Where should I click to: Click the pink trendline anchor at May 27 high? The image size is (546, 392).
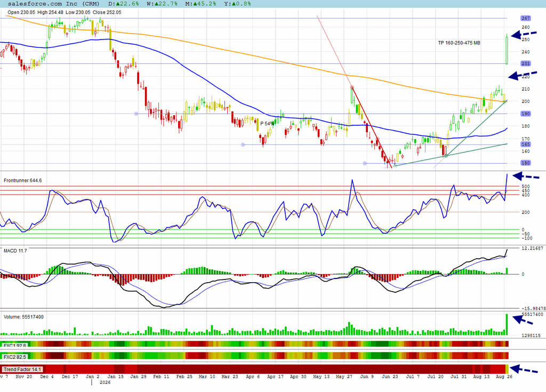[352, 87]
